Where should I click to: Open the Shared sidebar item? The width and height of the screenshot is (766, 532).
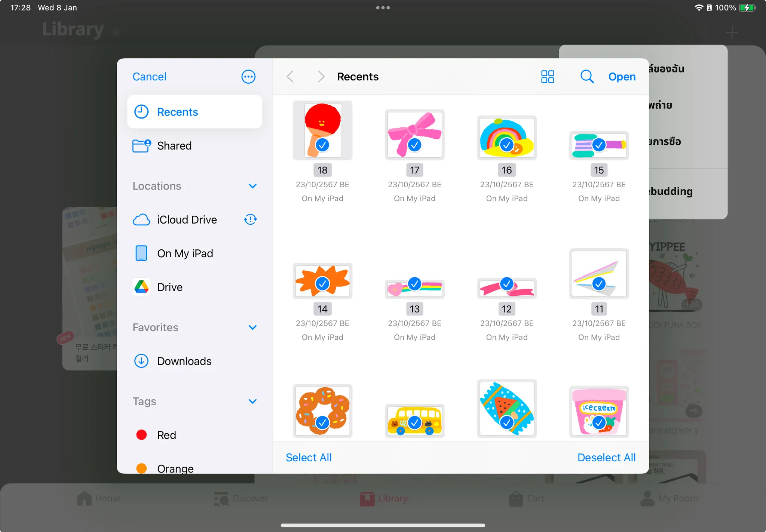(174, 145)
